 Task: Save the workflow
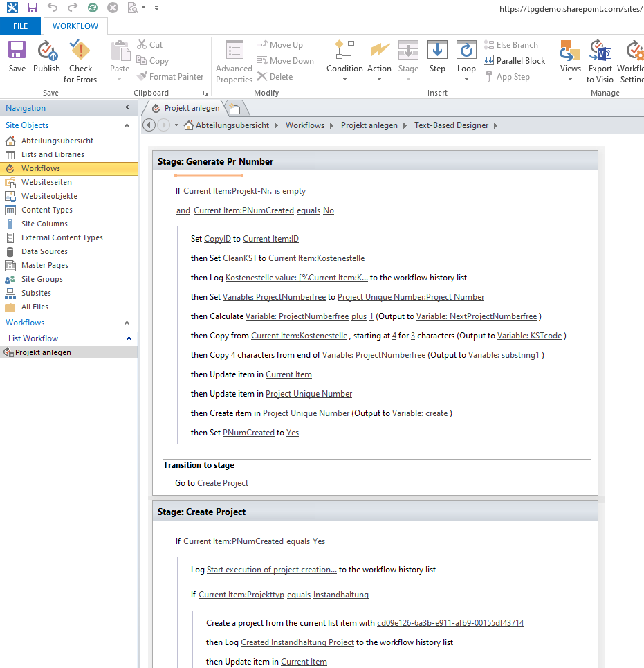(x=16, y=59)
